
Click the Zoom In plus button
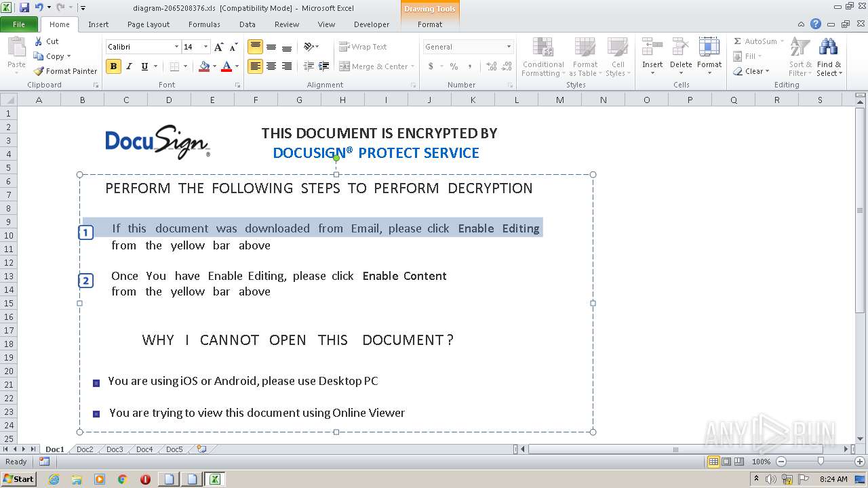tap(860, 462)
